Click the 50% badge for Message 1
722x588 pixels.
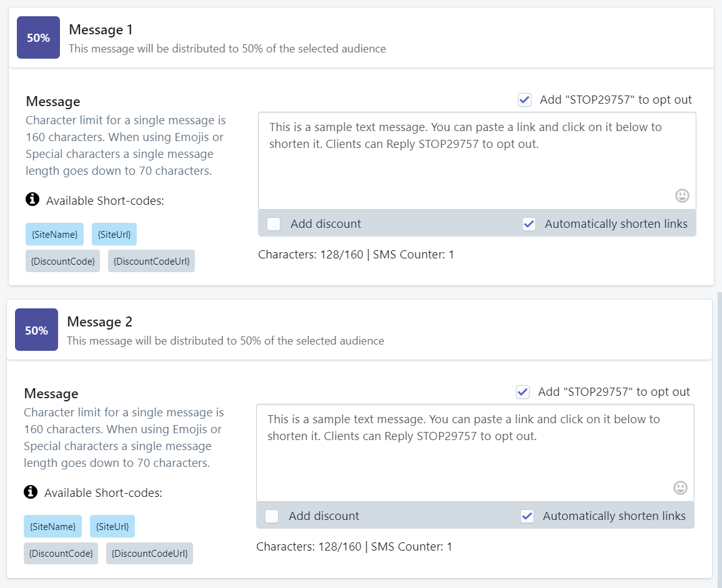coord(38,37)
